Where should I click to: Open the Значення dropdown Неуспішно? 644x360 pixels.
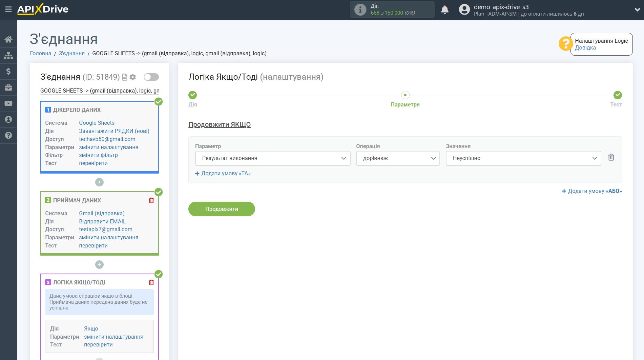click(523, 158)
